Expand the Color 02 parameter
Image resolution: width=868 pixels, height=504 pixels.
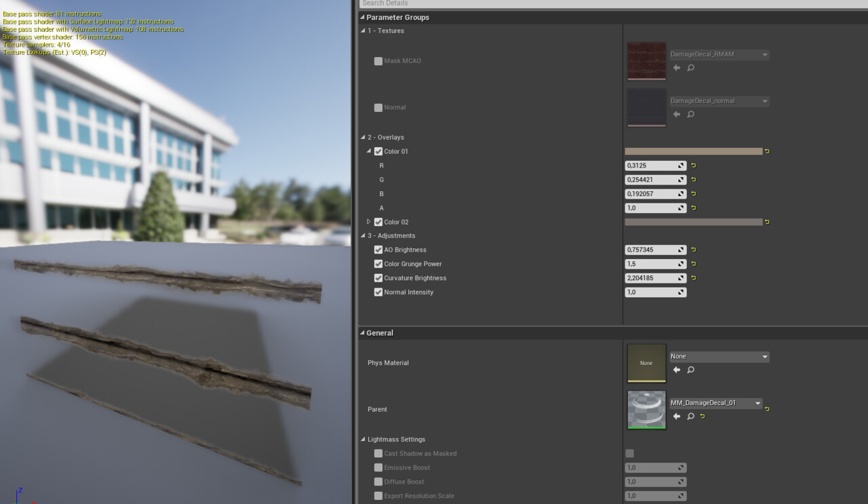[369, 222]
